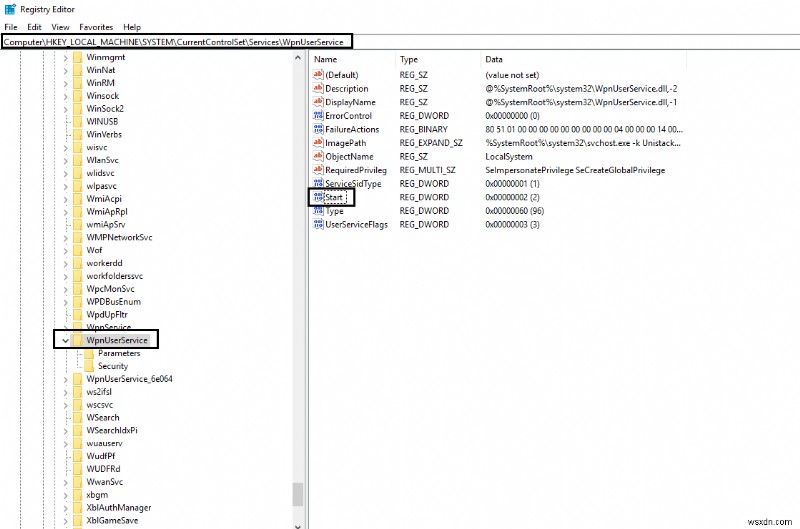Select the (Default) value string icon
Screen dimensions: 800x529
pyautogui.click(x=318, y=75)
